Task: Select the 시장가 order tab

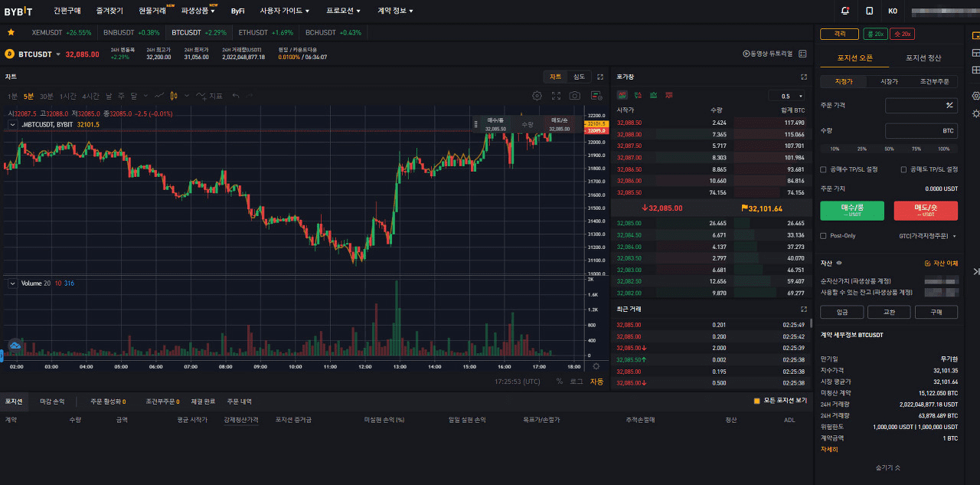Action: pos(889,81)
